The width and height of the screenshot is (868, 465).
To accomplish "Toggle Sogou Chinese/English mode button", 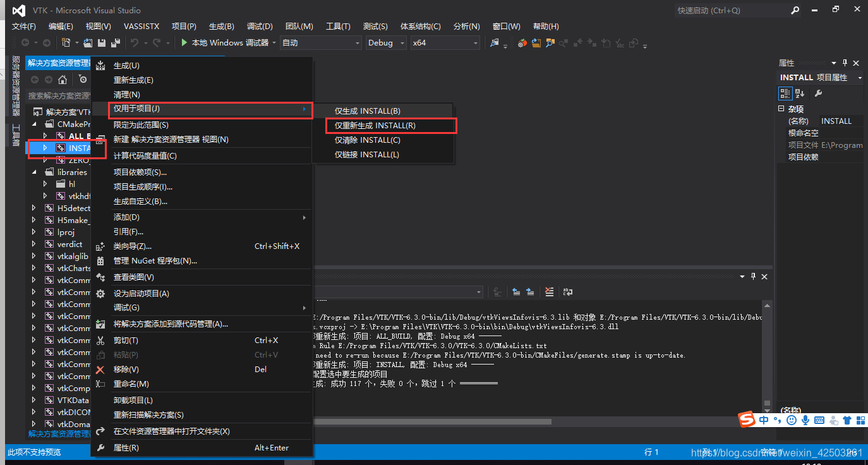I will coord(764,420).
